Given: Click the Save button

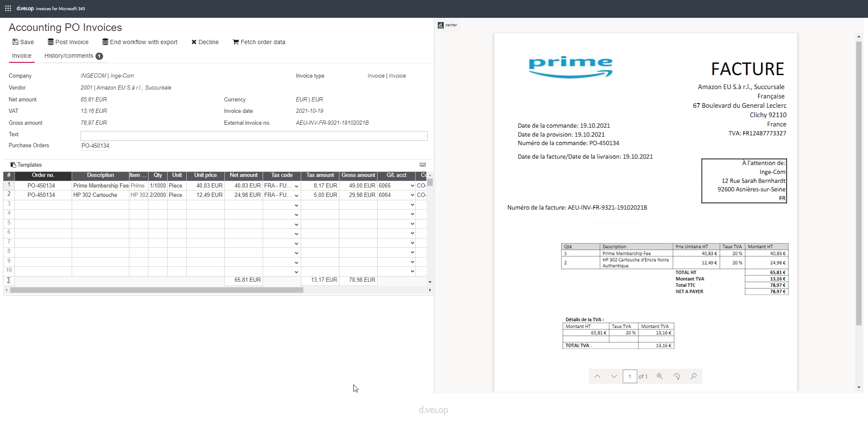Looking at the screenshot, I should tap(23, 42).
